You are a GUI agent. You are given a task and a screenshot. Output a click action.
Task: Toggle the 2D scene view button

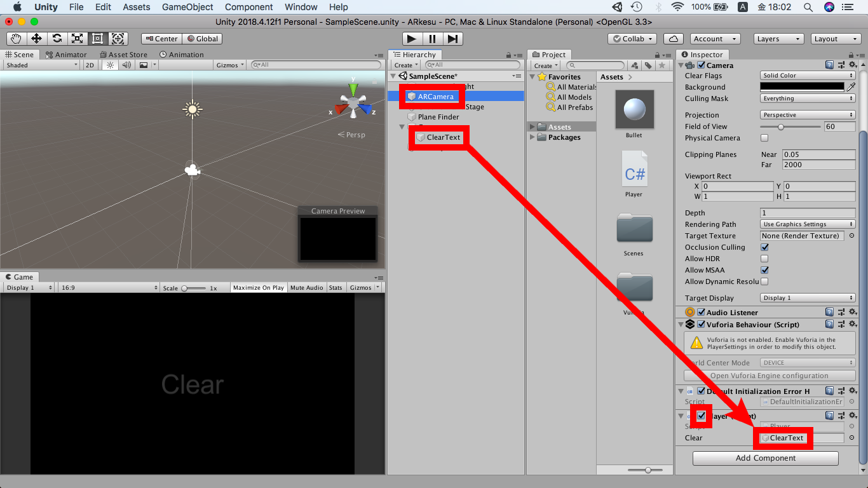tap(90, 65)
